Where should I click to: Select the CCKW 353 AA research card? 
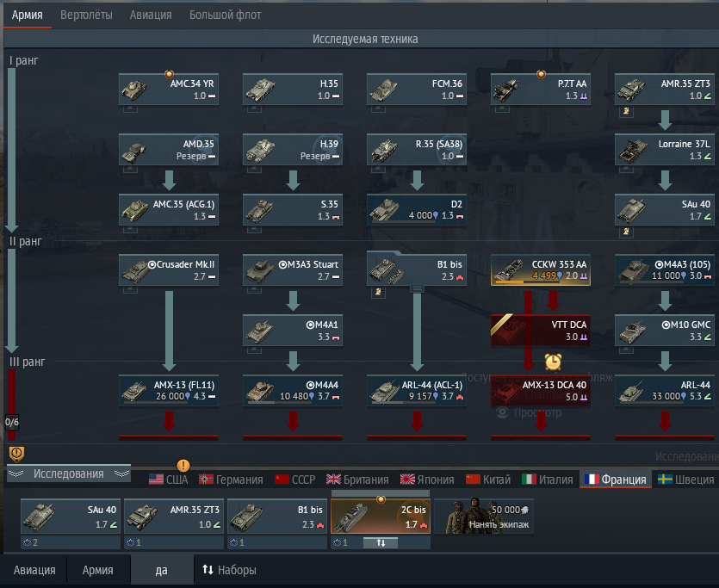[x=541, y=270]
